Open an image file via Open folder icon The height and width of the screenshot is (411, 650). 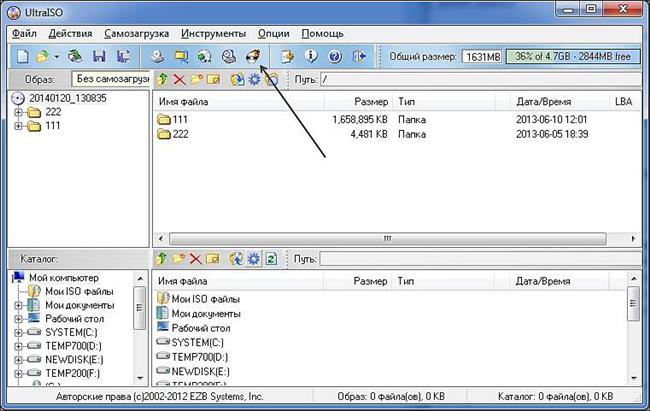pyautogui.click(x=42, y=56)
